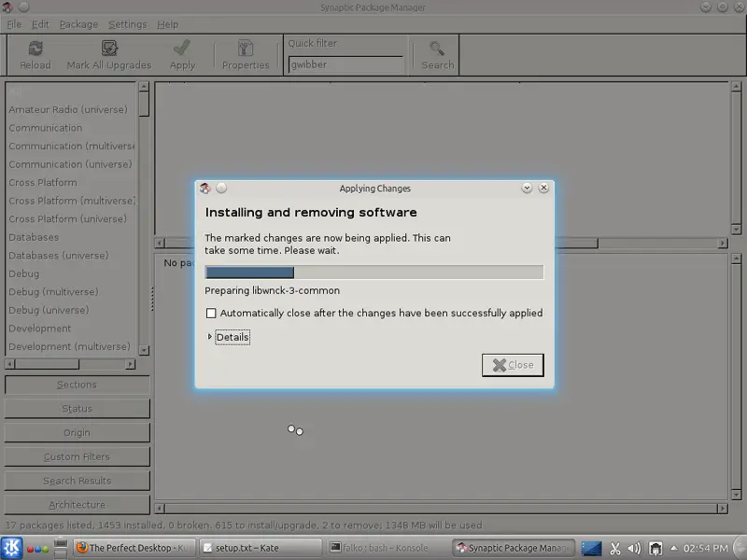Close the Applying Changes dialog via X
The width and height of the screenshot is (747, 560).
click(543, 189)
